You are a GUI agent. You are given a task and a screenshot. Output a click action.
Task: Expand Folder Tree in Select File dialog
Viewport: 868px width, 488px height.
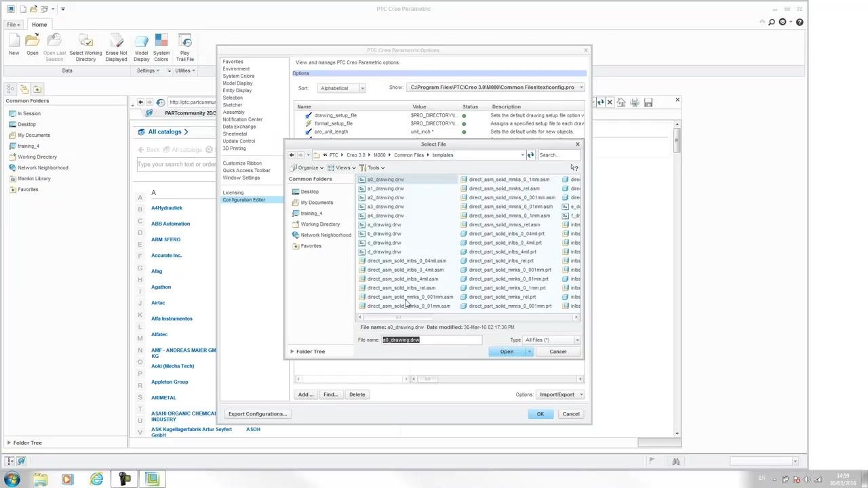click(308, 351)
